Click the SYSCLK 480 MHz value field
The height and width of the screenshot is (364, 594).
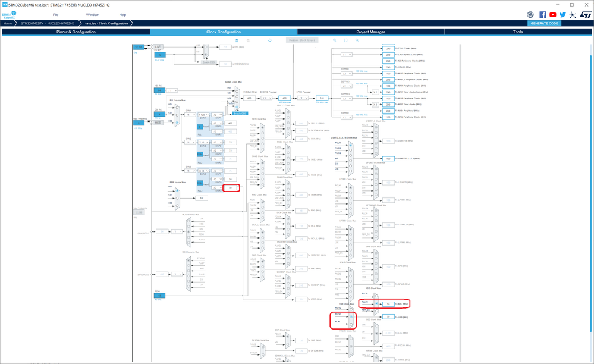click(x=249, y=98)
